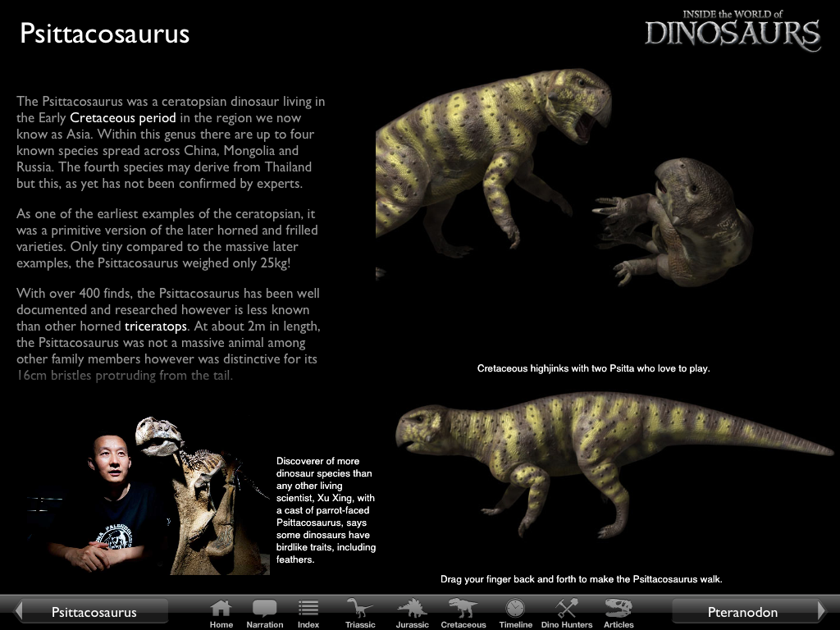
Task: Tap the two playing Psitta image
Action: click(565, 177)
